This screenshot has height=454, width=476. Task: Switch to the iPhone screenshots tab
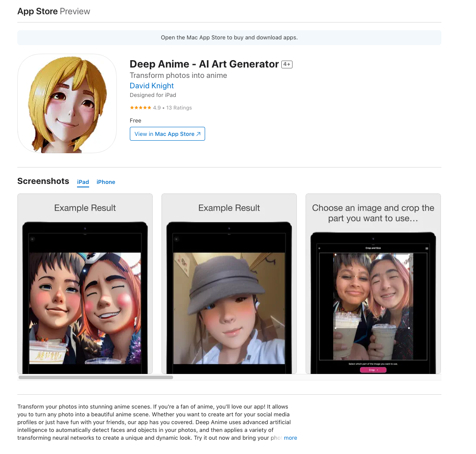point(106,182)
